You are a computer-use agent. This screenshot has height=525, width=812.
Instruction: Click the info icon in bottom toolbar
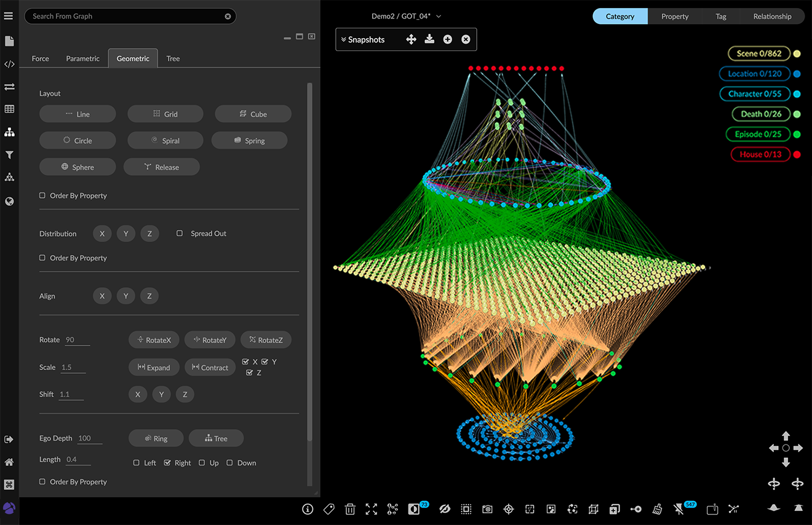tap(308, 509)
